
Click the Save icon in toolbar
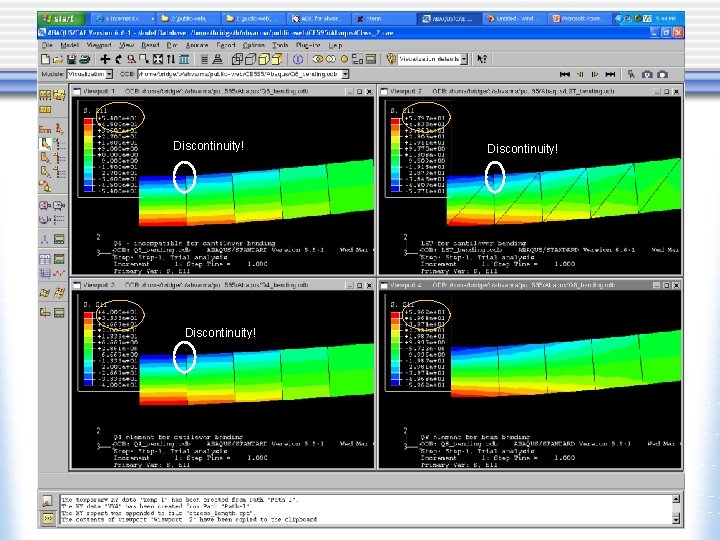tap(73, 59)
